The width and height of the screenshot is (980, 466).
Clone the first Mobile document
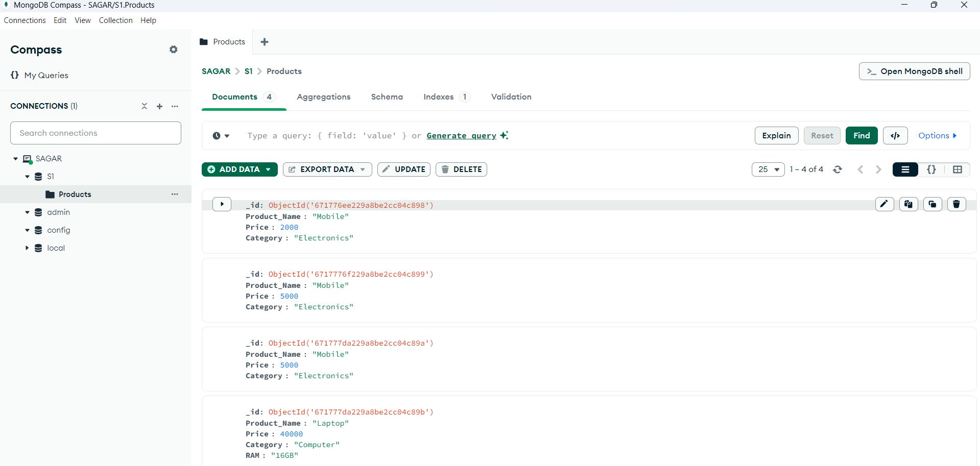click(933, 204)
